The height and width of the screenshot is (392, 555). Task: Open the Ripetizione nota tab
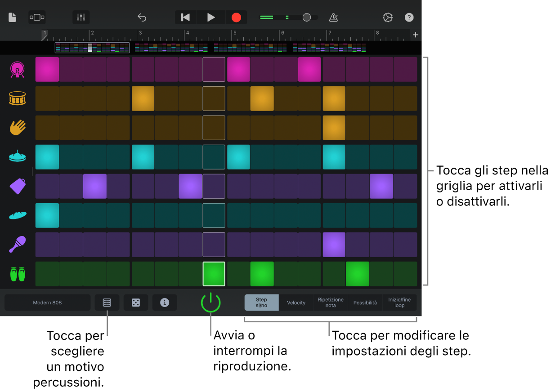pyautogui.click(x=330, y=303)
